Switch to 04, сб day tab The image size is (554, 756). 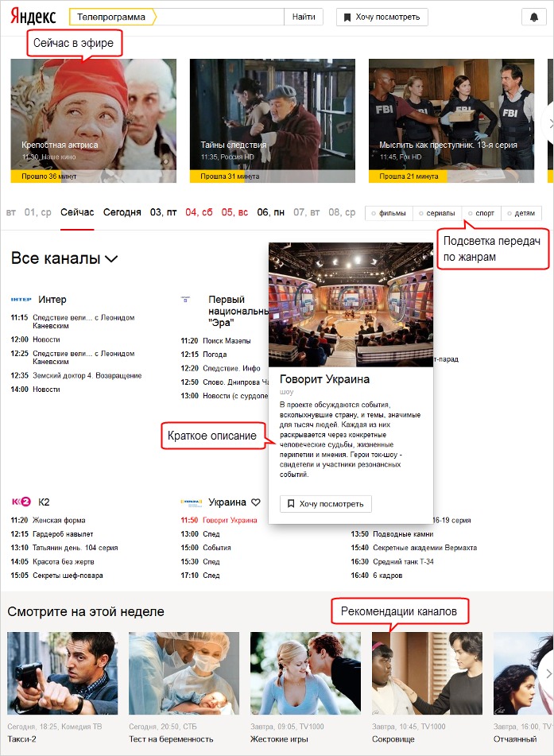pos(200,212)
